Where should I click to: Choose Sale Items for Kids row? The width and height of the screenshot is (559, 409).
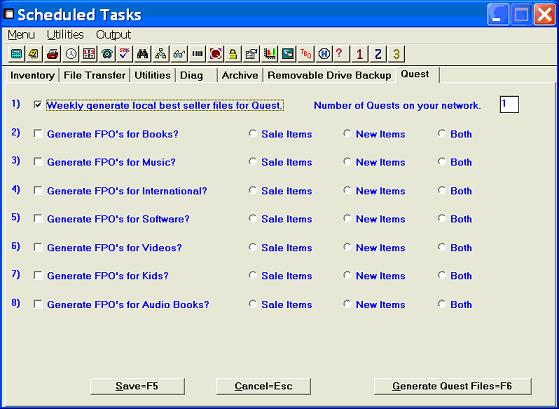coord(253,275)
